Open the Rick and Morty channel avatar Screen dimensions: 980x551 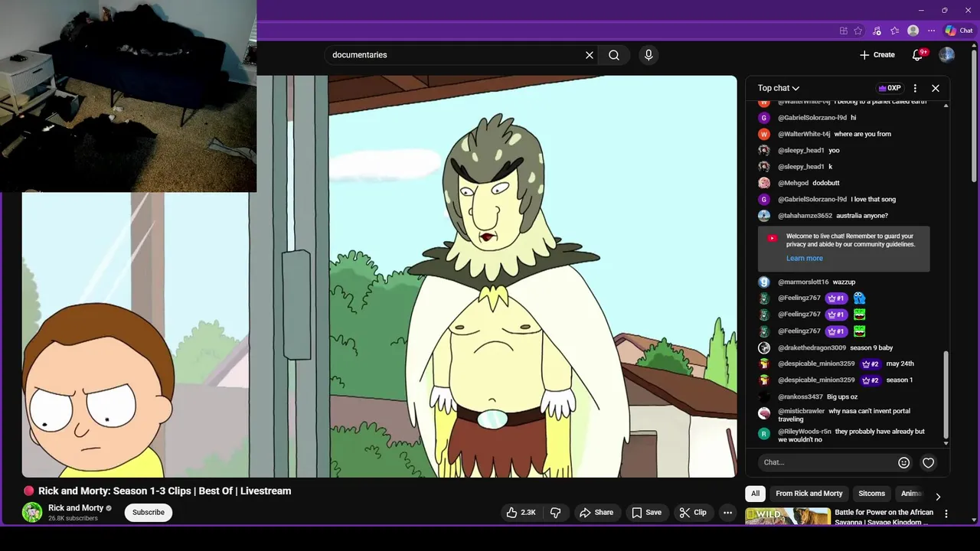pyautogui.click(x=32, y=513)
